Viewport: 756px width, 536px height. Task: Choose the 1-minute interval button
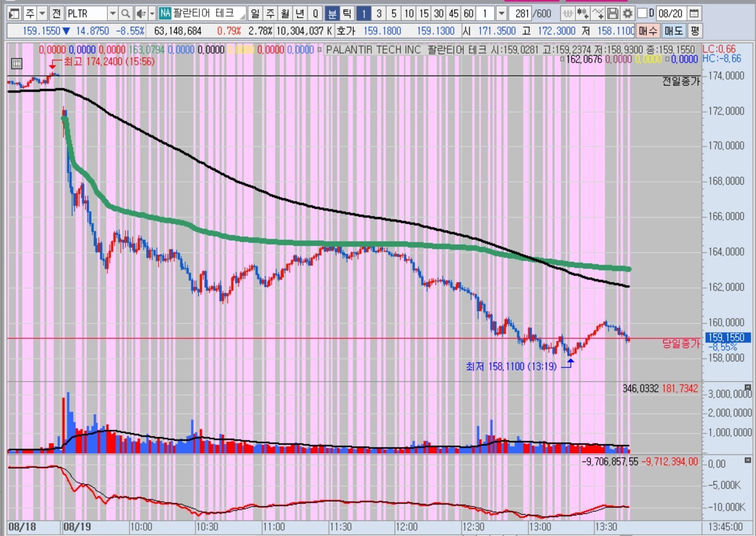[x=364, y=14]
